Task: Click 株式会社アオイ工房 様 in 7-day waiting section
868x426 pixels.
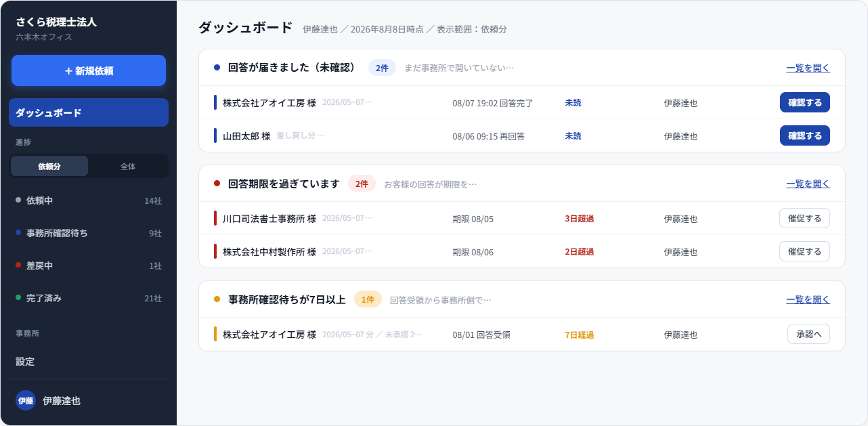Action: coord(269,335)
